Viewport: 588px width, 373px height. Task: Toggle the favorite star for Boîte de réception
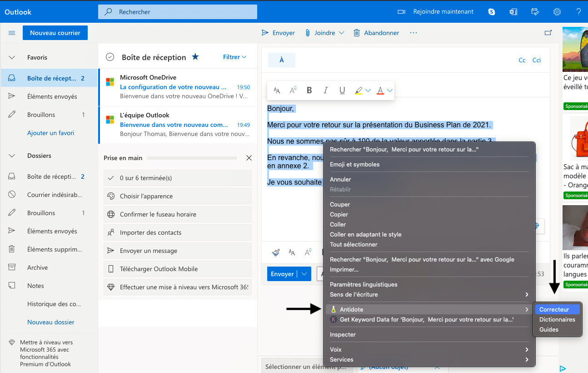(195, 57)
